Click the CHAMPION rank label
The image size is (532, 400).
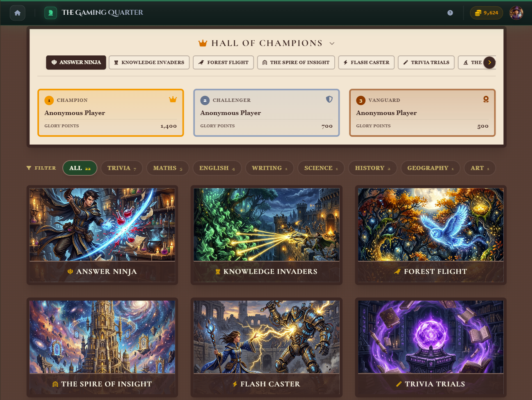[x=72, y=100]
